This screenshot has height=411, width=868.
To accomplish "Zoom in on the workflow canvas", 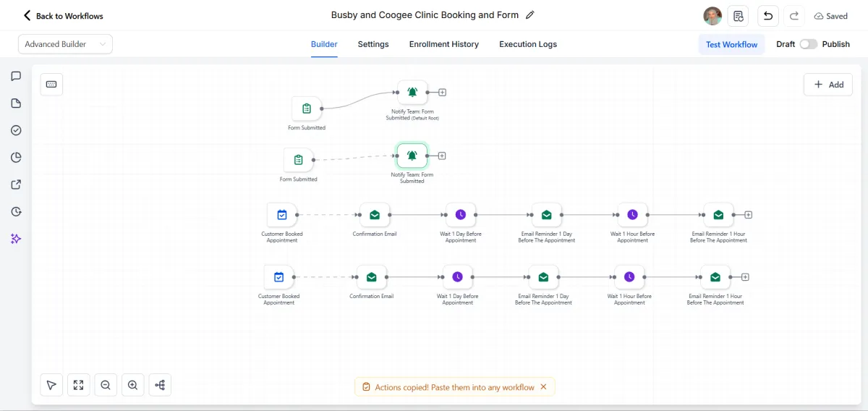I will pos(132,385).
